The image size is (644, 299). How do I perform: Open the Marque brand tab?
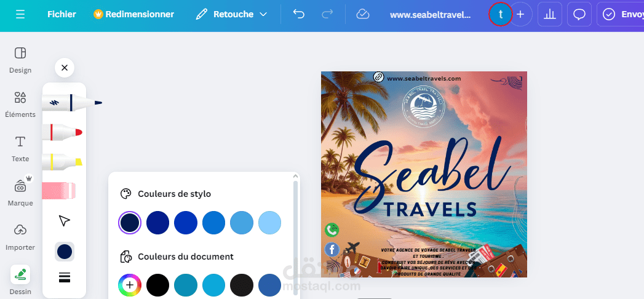point(20,192)
